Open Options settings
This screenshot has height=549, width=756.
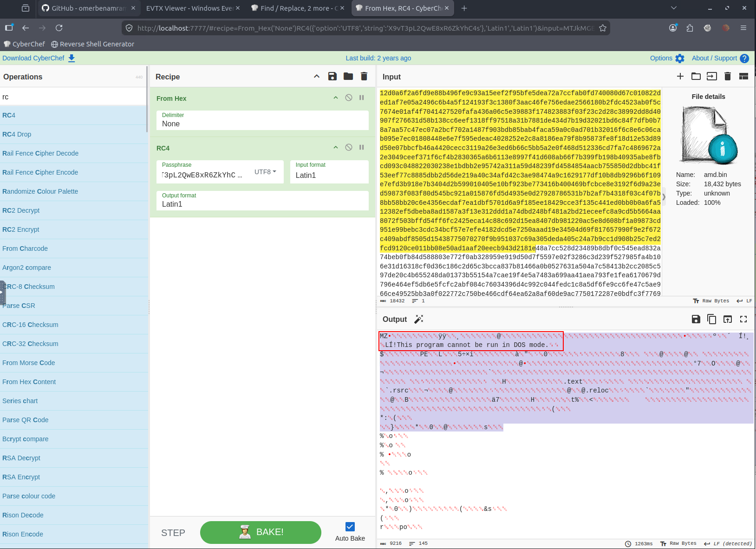point(667,58)
